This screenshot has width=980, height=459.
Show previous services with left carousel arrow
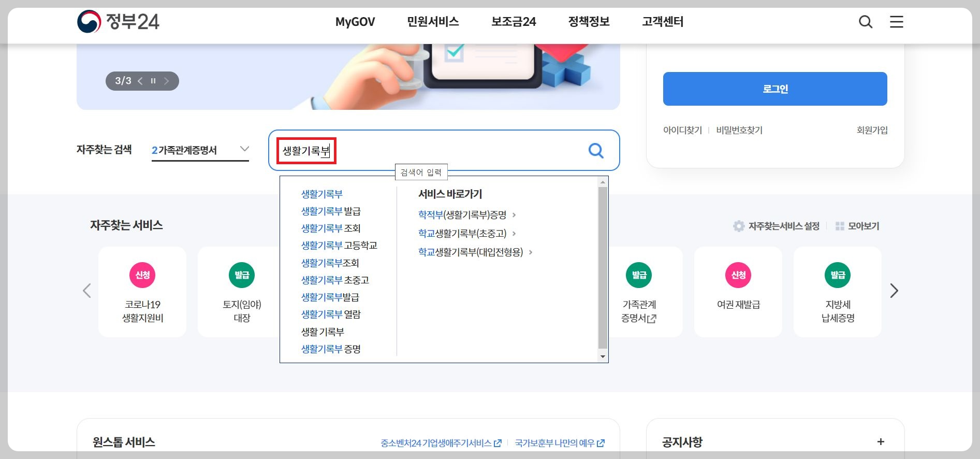point(87,291)
